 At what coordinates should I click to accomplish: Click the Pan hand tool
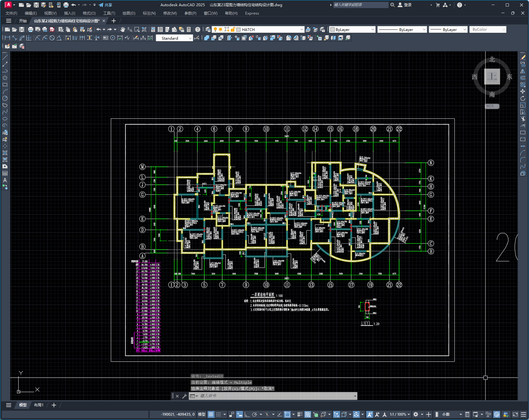pyautogui.click(x=123, y=29)
